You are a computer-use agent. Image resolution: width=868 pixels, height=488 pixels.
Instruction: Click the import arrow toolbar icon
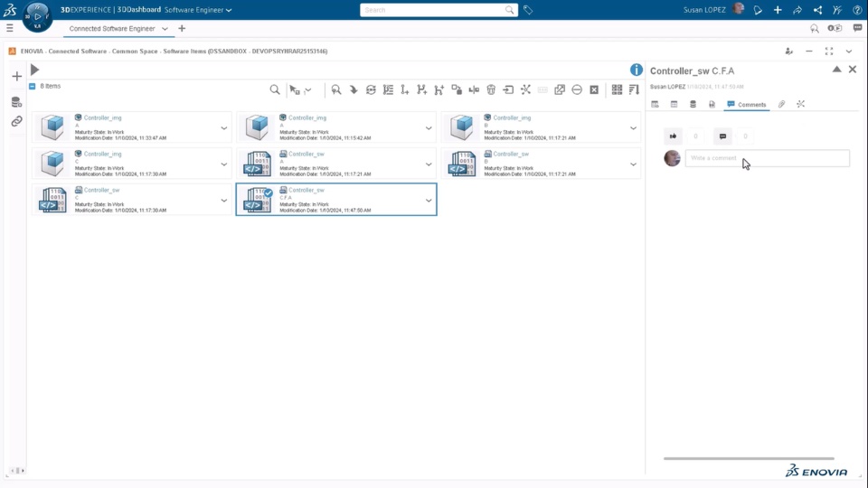(x=508, y=89)
